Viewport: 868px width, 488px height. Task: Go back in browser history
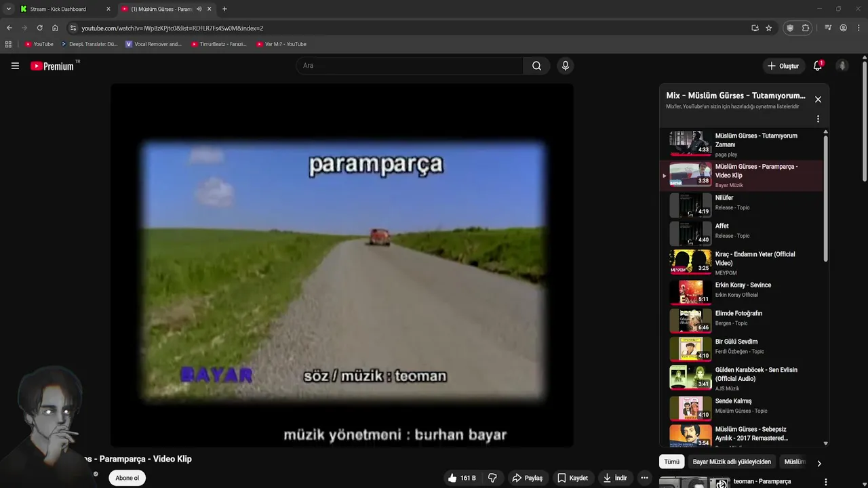pos(9,28)
